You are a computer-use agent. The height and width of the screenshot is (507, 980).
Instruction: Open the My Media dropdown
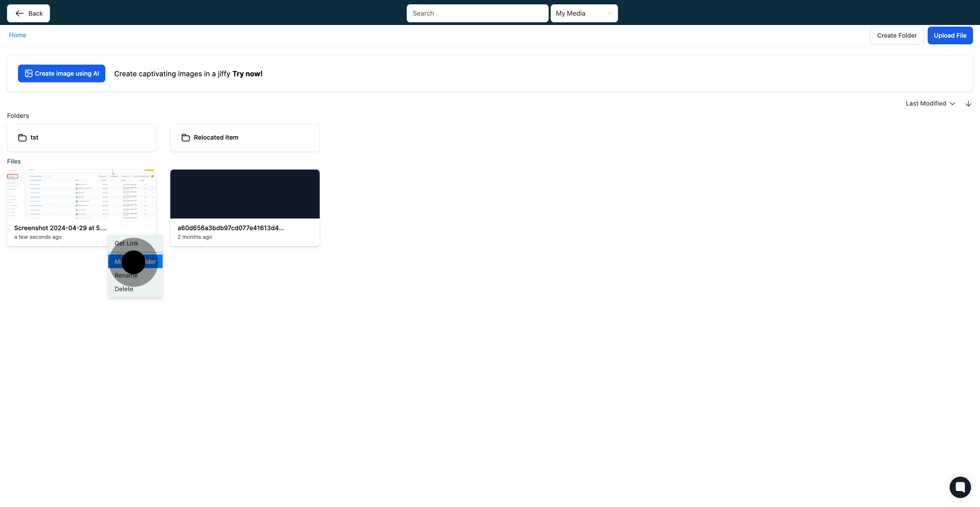(x=584, y=13)
